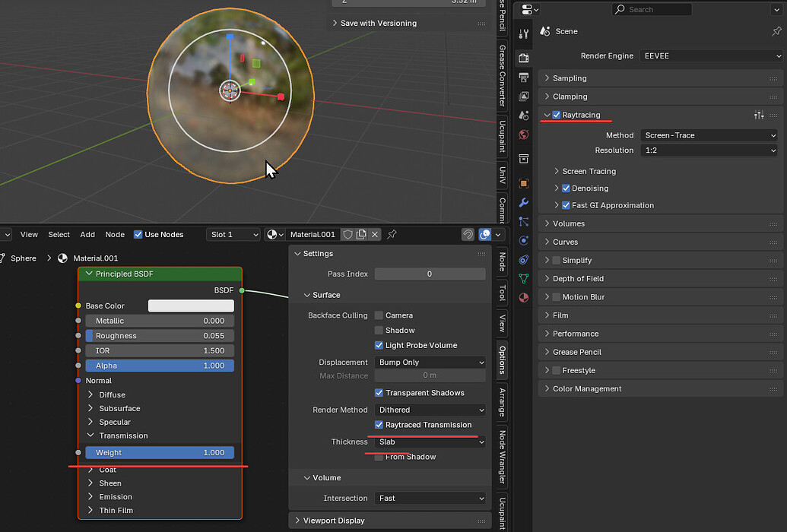Toggle fake user shield for Material.001
Screen dimensions: 787x532
click(x=347, y=234)
